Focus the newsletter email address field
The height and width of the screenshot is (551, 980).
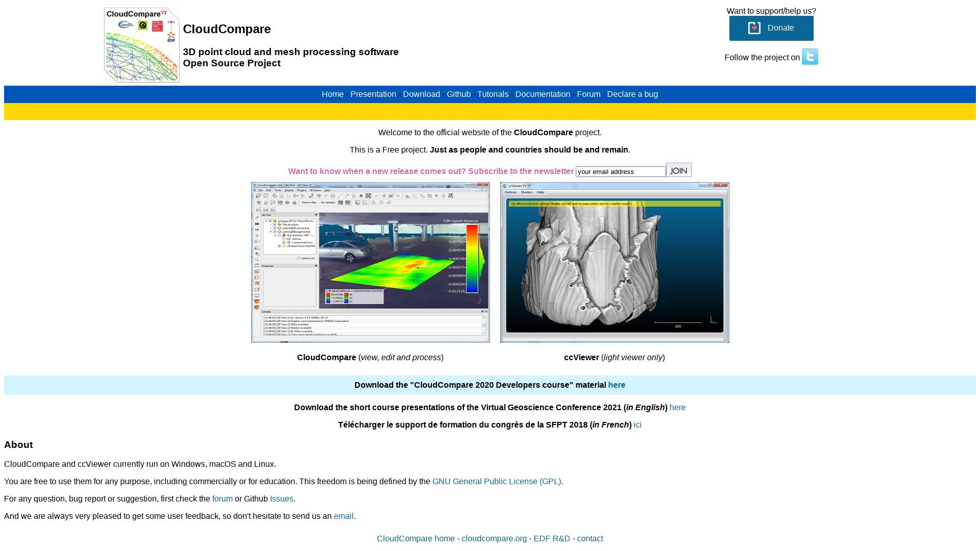click(620, 172)
